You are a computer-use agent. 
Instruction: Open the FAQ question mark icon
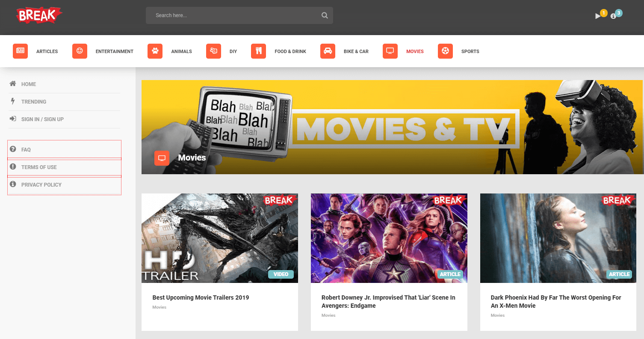(x=14, y=149)
